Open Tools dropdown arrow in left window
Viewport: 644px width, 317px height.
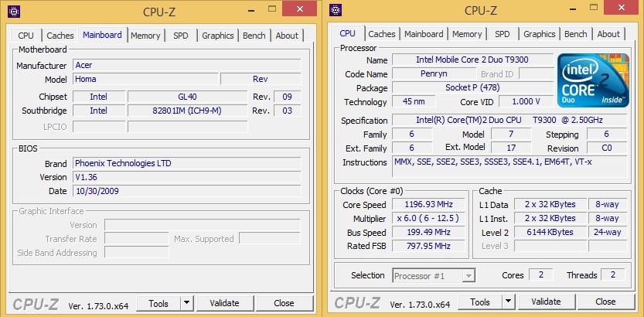pos(186,303)
